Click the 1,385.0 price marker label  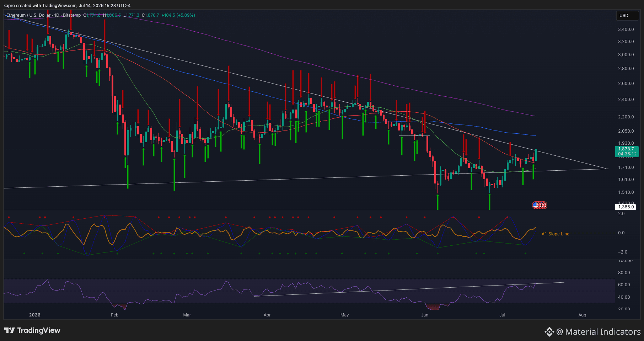coord(626,207)
